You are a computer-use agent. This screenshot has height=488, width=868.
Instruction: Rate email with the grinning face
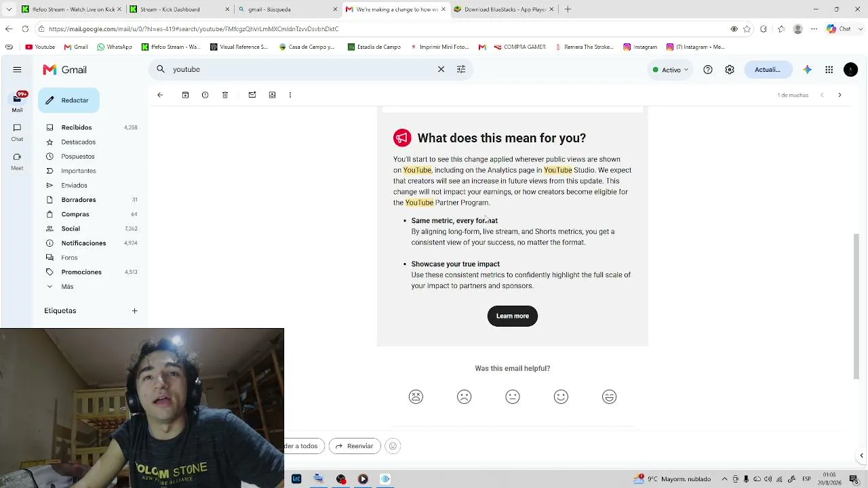(x=609, y=396)
